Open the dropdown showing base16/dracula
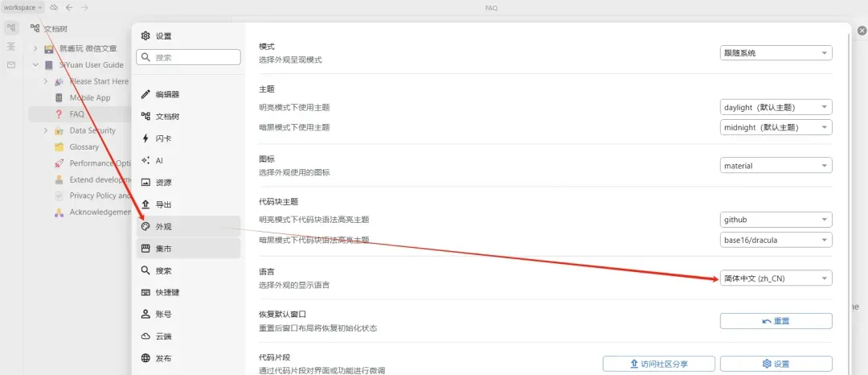 point(776,240)
